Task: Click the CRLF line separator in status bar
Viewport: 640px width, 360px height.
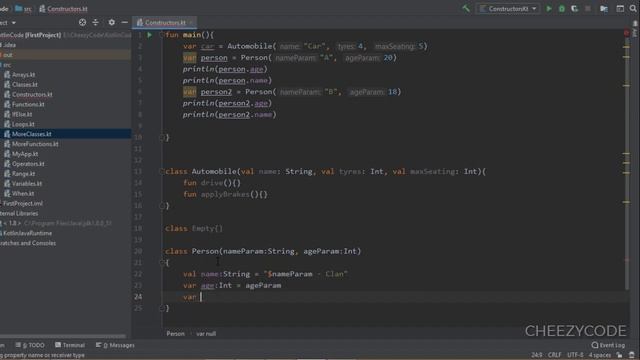Action: (x=554, y=355)
